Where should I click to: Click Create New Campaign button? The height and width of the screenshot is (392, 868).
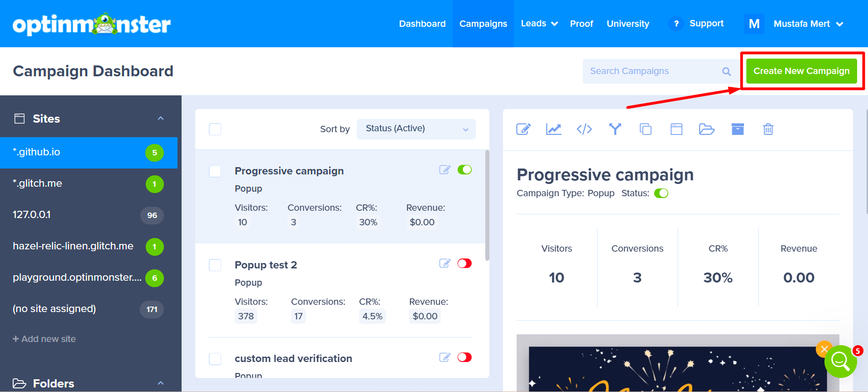[x=802, y=71]
